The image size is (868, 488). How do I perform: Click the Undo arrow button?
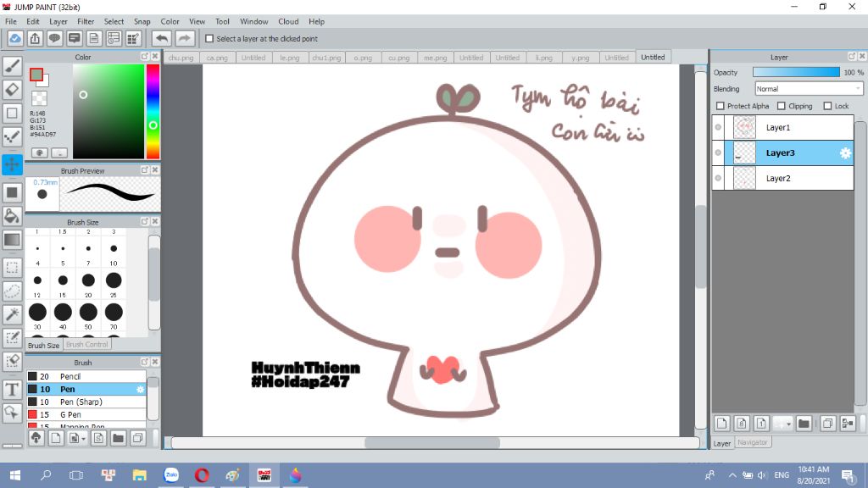(x=162, y=38)
